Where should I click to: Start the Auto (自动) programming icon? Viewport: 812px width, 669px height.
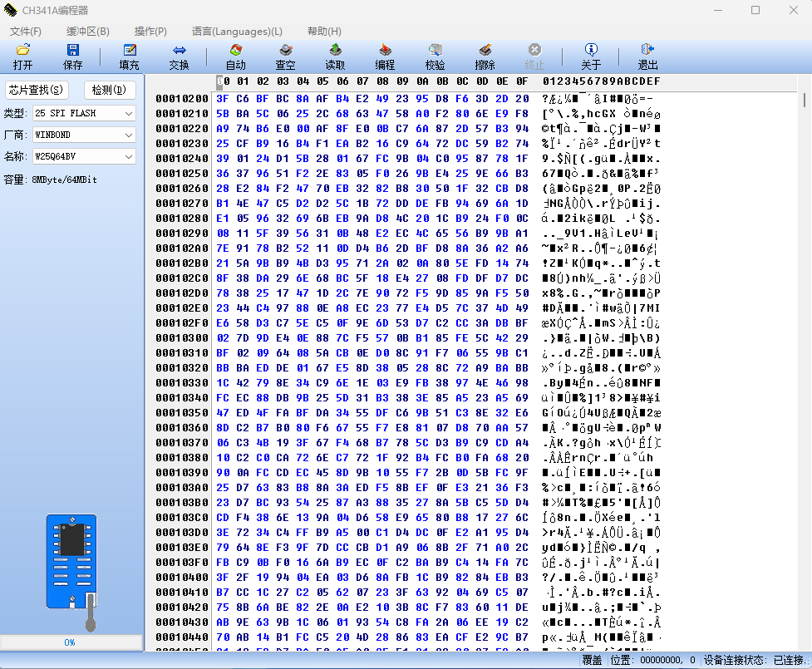(x=236, y=51)
